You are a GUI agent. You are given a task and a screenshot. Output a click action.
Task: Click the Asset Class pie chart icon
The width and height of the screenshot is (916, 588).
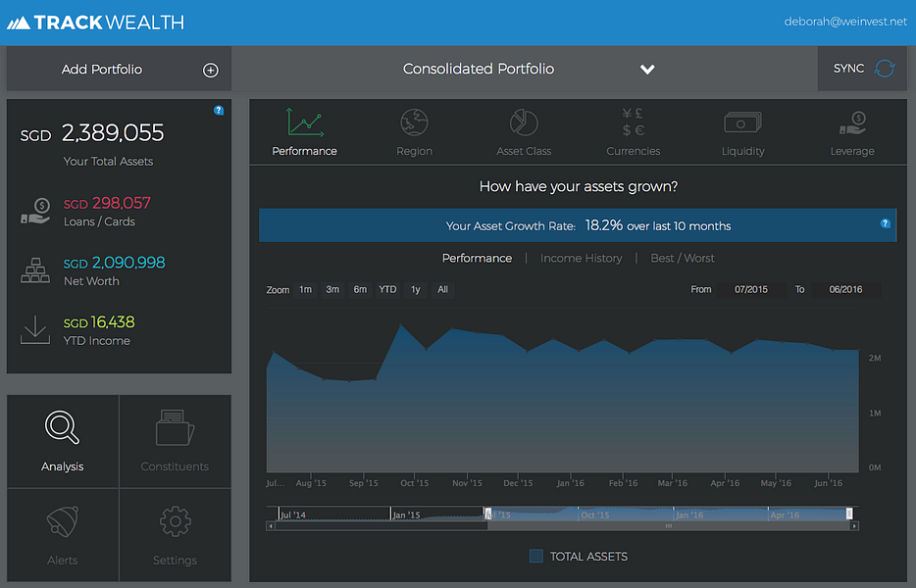pyautogui.click(x=524, y=122)
